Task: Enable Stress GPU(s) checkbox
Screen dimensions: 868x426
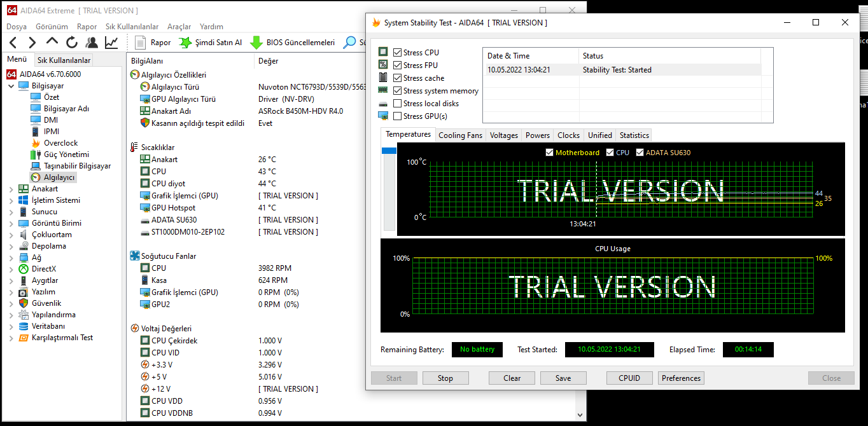Action: 398,116
